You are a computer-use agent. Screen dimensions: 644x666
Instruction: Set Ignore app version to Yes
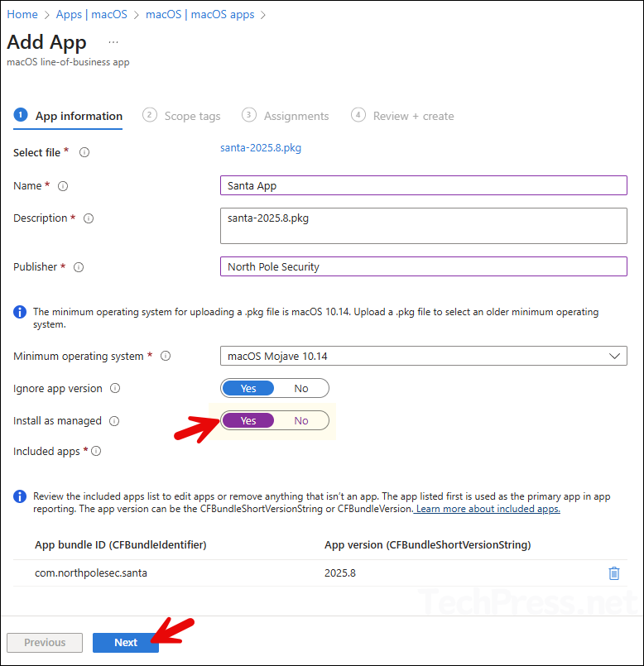pos(248,388)
